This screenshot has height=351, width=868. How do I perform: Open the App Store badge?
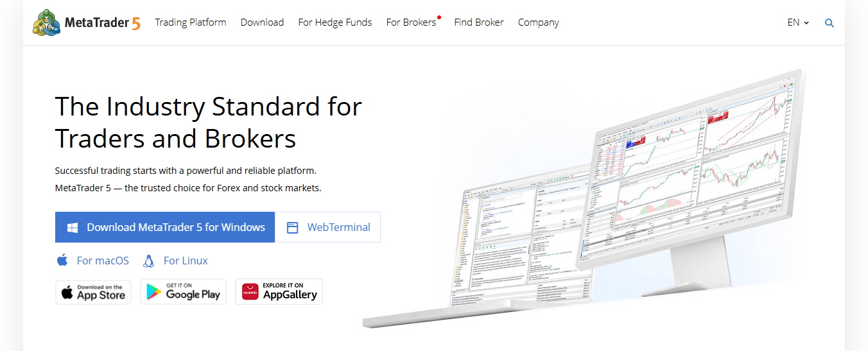(x=93, y=292)
